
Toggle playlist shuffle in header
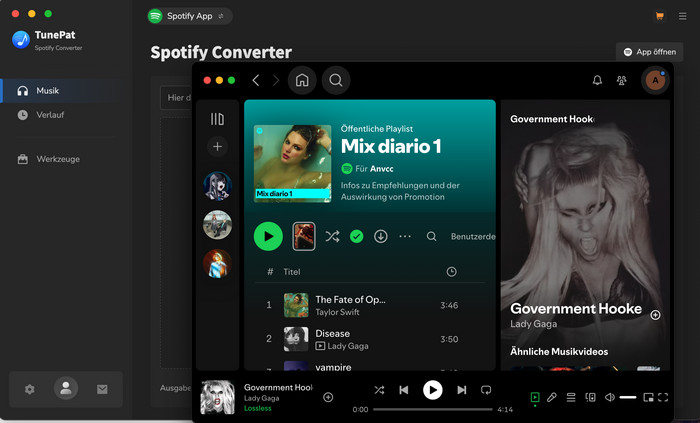pos(332,236)
